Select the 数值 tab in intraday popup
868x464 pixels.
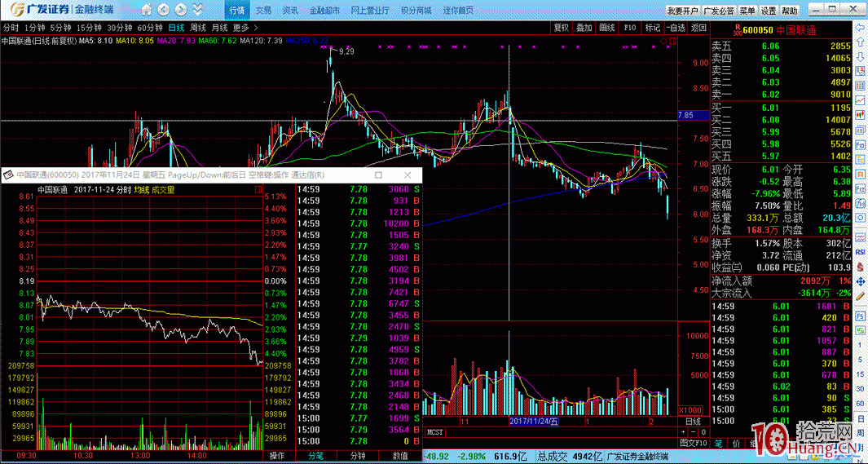tap(401, 456)
